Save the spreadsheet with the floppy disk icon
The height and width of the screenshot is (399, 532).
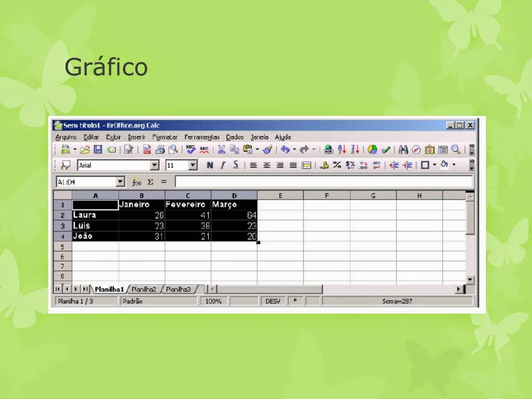(x=98, y=150)
